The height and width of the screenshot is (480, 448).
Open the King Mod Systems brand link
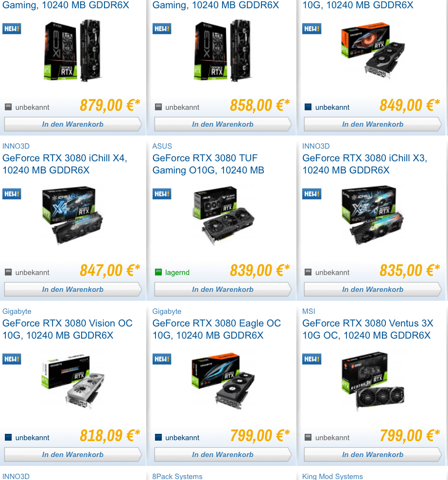point(332,476)
